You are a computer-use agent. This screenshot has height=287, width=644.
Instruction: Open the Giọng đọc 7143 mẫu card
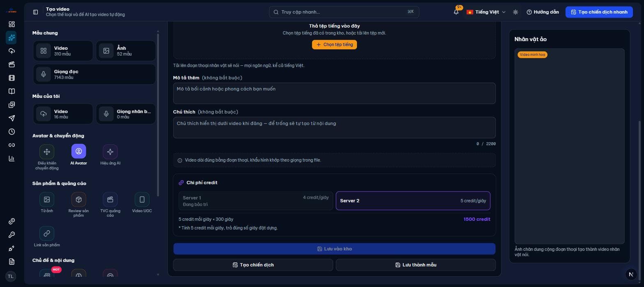(94, 74)
